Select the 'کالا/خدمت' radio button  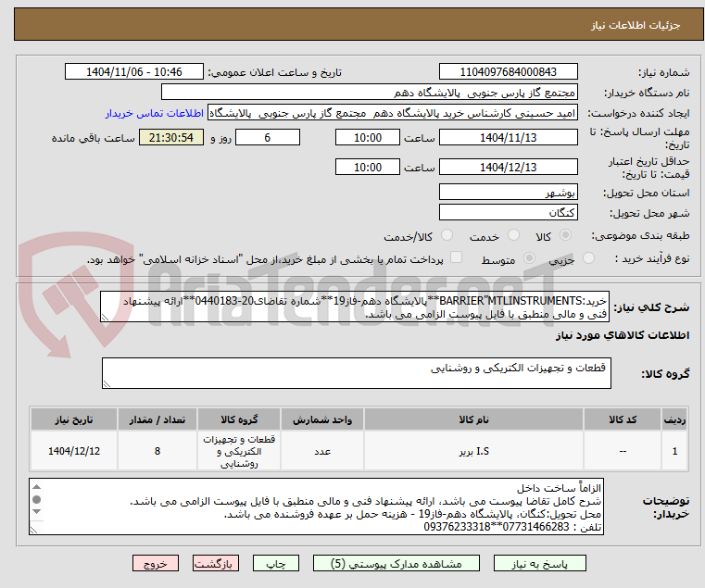point(447,235)
